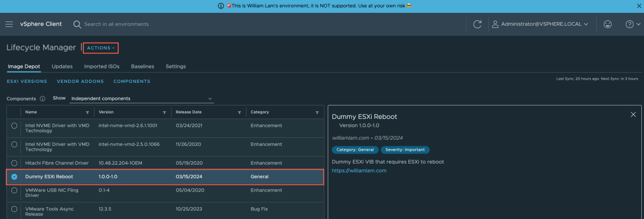Click the help question mark icon
The image size is (644, 219).
(629, 24)
